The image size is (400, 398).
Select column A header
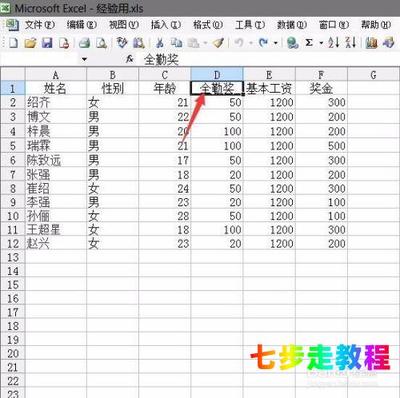point(56,74)
